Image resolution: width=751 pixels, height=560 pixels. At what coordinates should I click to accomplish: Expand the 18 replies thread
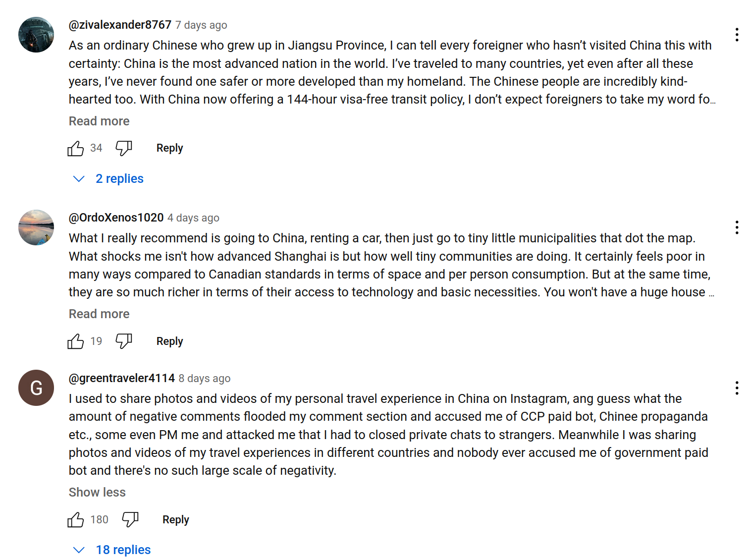(122, 550)
